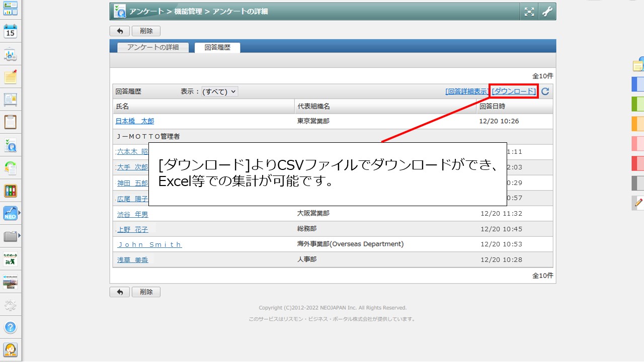
Task: Click the NEO chart icon in sidebar
Action: (x=10, y=213)
